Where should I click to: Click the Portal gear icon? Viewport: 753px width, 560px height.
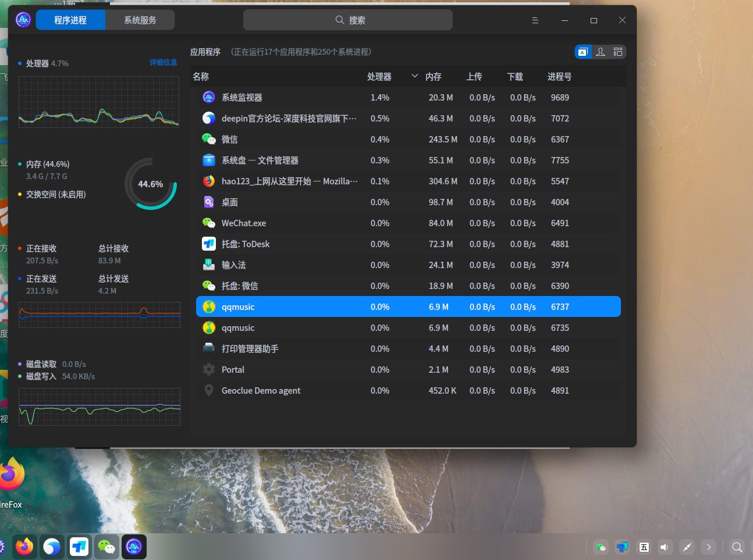pyautogui.click(x=209, y=370)
